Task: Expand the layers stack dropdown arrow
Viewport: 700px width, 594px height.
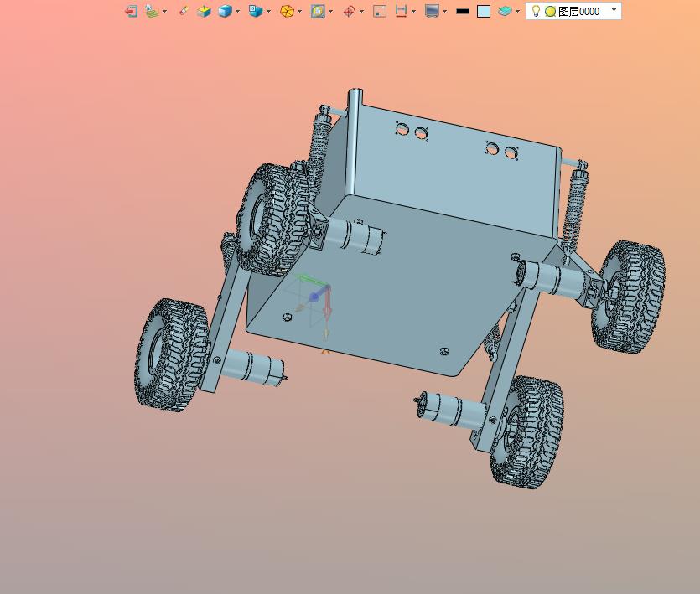Action: pyautogui.click(x=517, y=11)
